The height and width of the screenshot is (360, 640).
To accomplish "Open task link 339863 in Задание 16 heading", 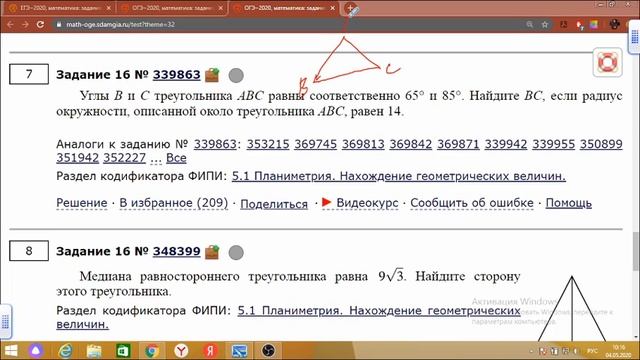I will pyautogui.click(x=176, y=75).
